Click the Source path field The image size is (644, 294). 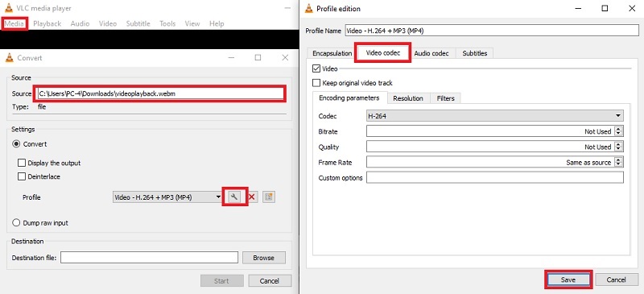coord(160,93)
